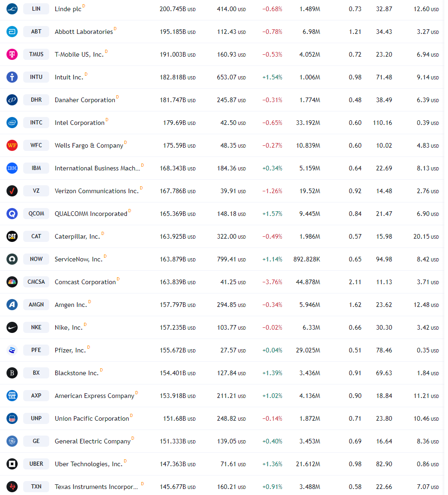448x495 pixels.
Task: Open the DHR ticker symbol
Action: (x=36, y=100)
